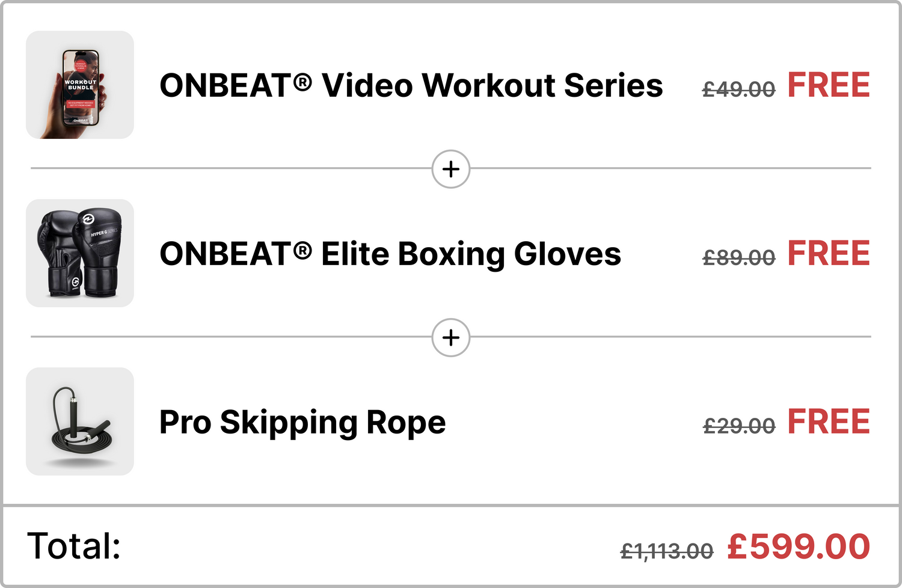Click the ONBEAT® Elite Boxing Gloves title
The width and height of the screenshot is (902, 588).
tap(390, 254)
